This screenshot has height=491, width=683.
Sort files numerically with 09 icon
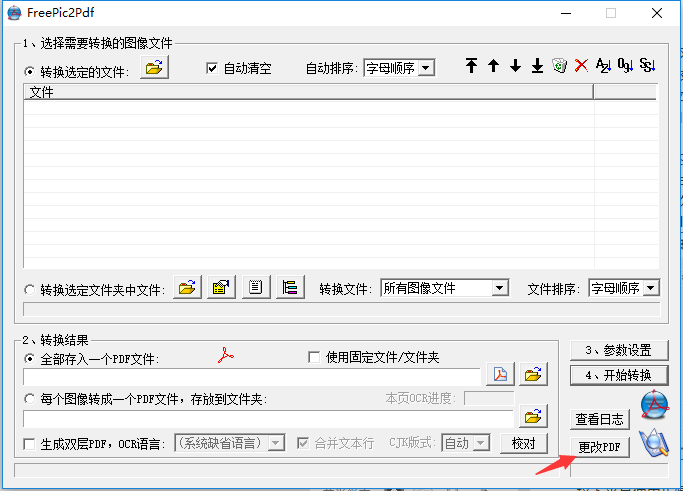coord(625,66)
